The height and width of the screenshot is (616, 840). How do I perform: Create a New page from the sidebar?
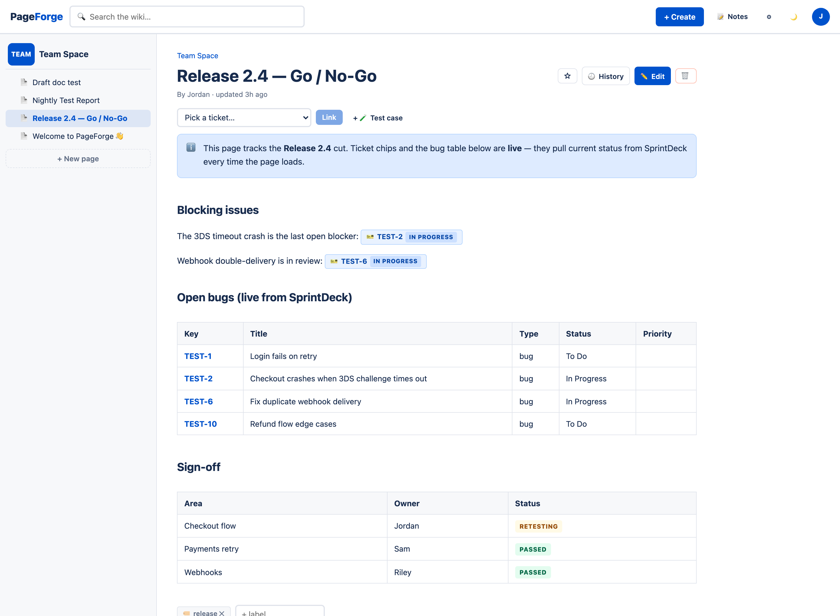tap(78, 159)
